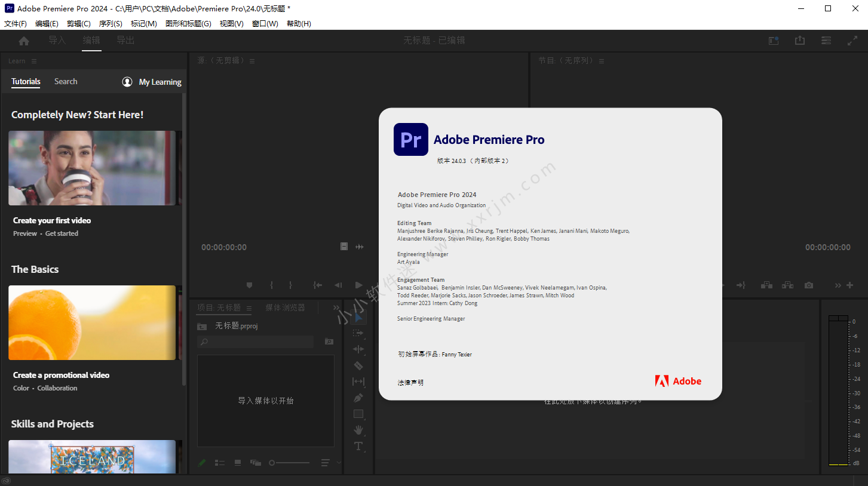Open the Search tab in Learn panel
The image size is (868, 486).
66,82
